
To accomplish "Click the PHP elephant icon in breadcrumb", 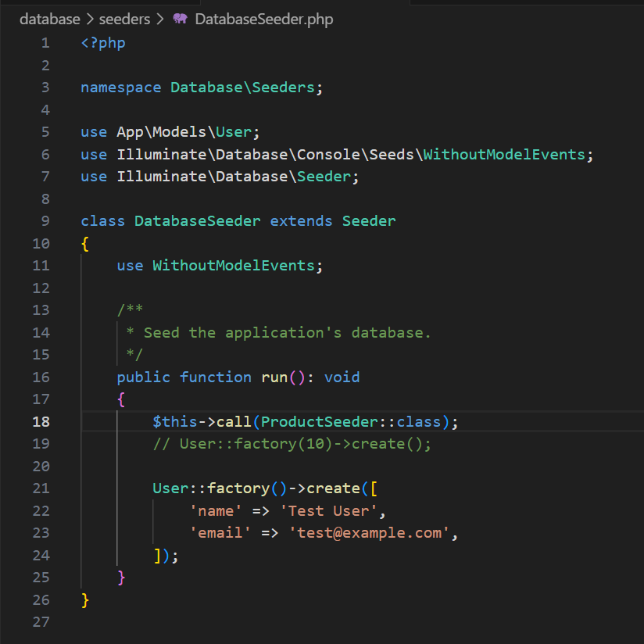I will pos(180,19).
